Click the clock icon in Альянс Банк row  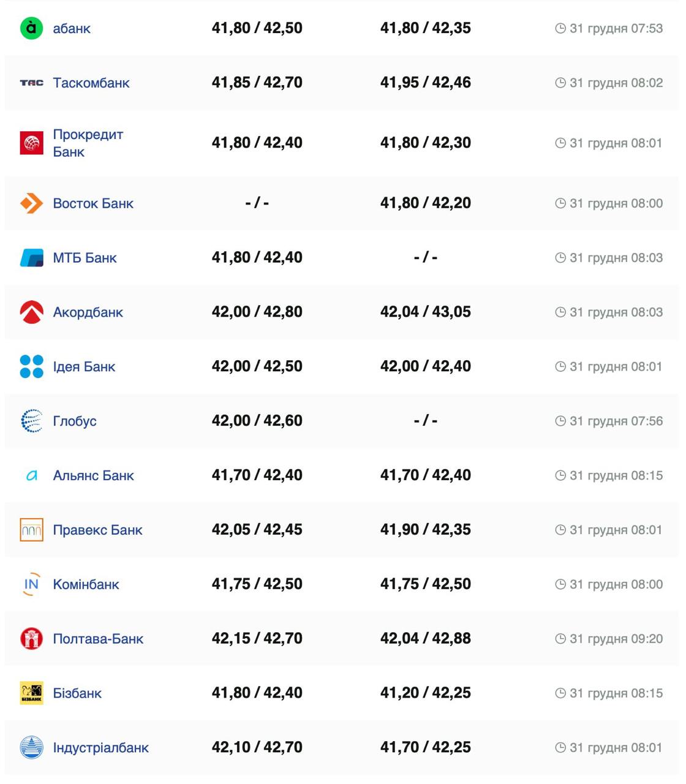[560, 476]
